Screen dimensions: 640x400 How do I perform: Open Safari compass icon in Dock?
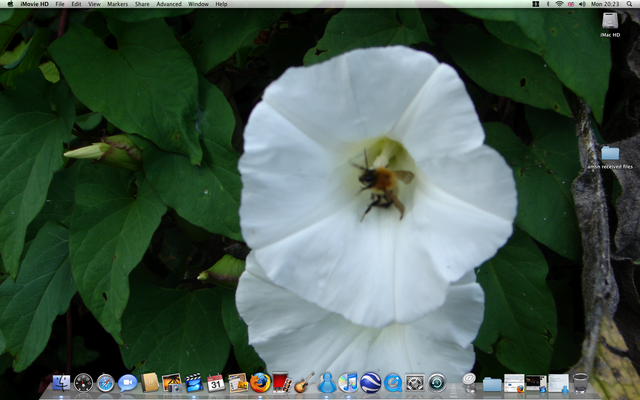tap(105, 383)
